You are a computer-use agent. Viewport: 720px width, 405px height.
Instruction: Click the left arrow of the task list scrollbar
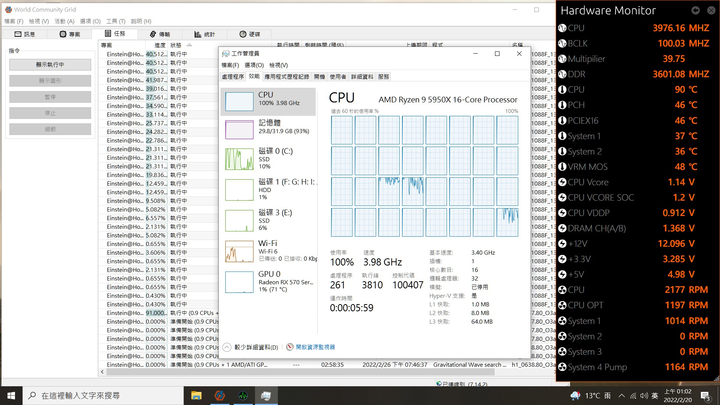pos(102,372)
